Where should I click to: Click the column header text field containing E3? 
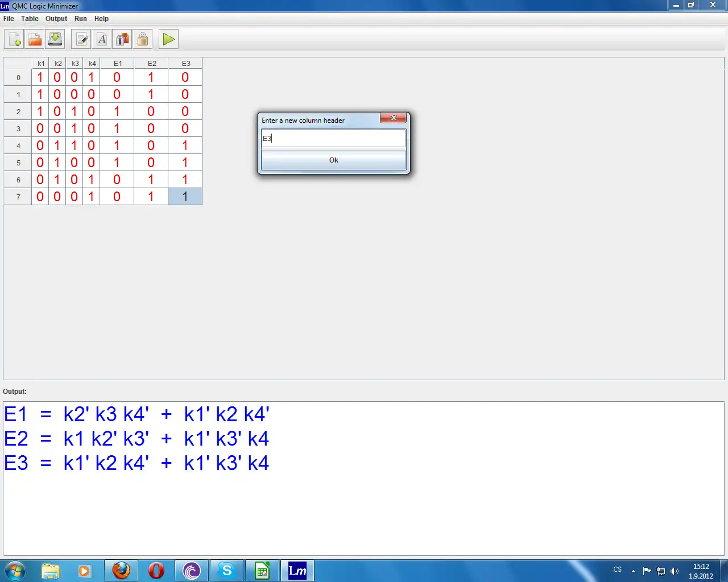pos(334,138)
